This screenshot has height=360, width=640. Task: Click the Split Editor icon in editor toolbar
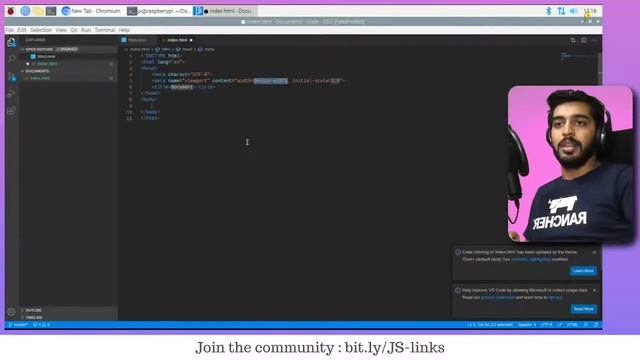pos(584,40)
